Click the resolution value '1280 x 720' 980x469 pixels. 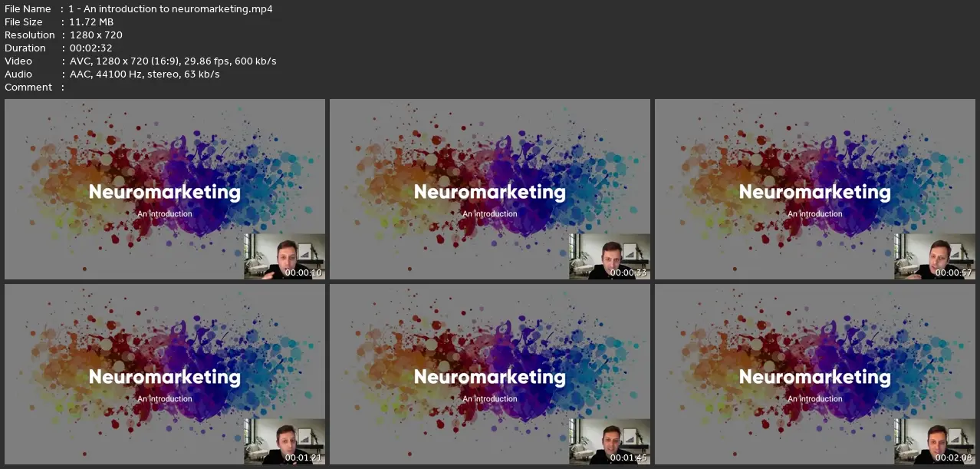96,35
